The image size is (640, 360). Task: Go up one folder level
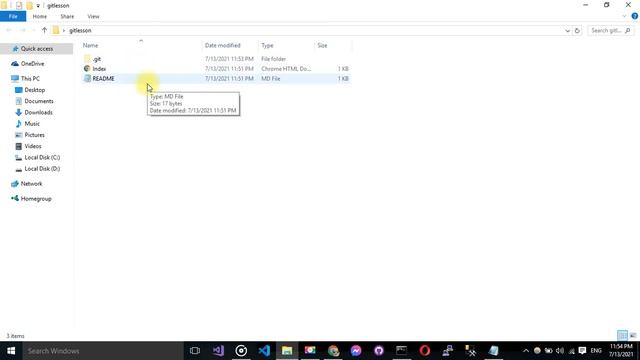tap(44, 30)
